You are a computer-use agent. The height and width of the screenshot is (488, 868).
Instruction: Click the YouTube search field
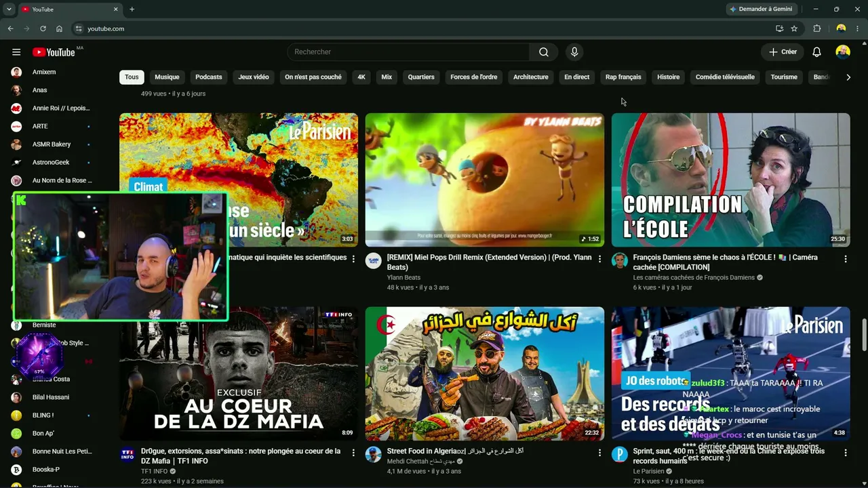point(408,52)
